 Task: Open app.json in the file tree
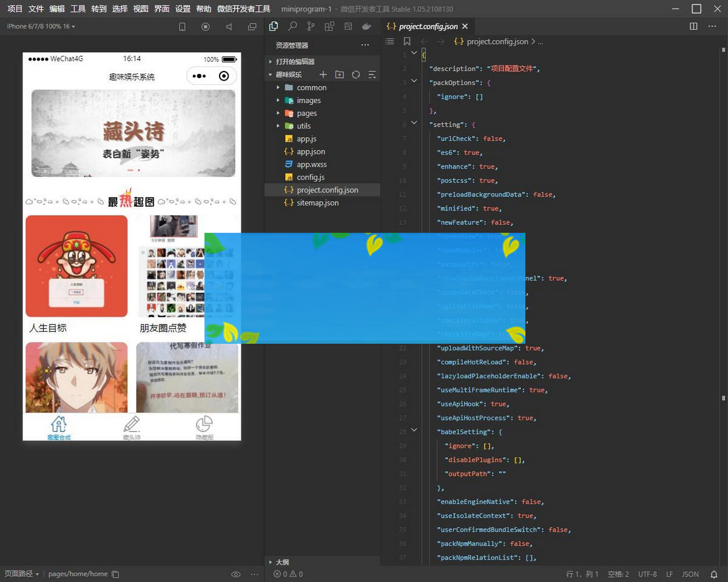[311, 152]
